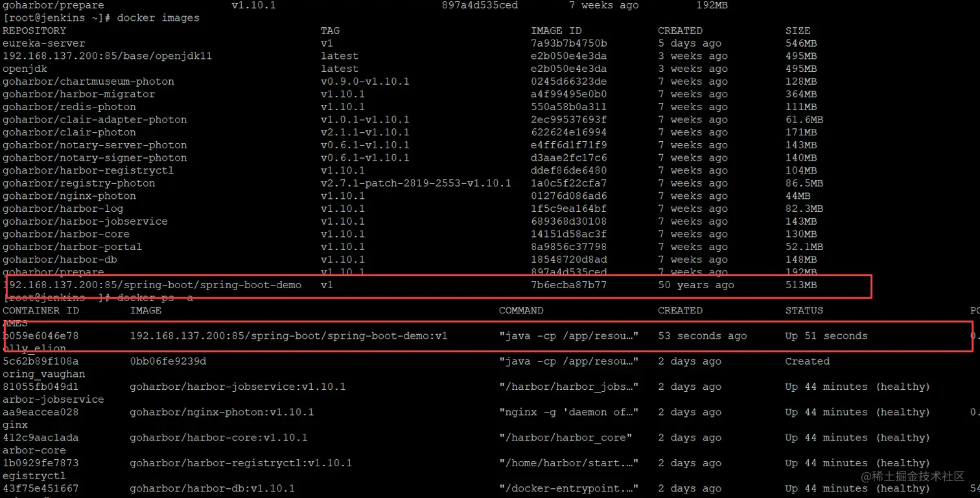
Task: Select tag v0.9.0-v1.10.1
Action: click(365, 82)
